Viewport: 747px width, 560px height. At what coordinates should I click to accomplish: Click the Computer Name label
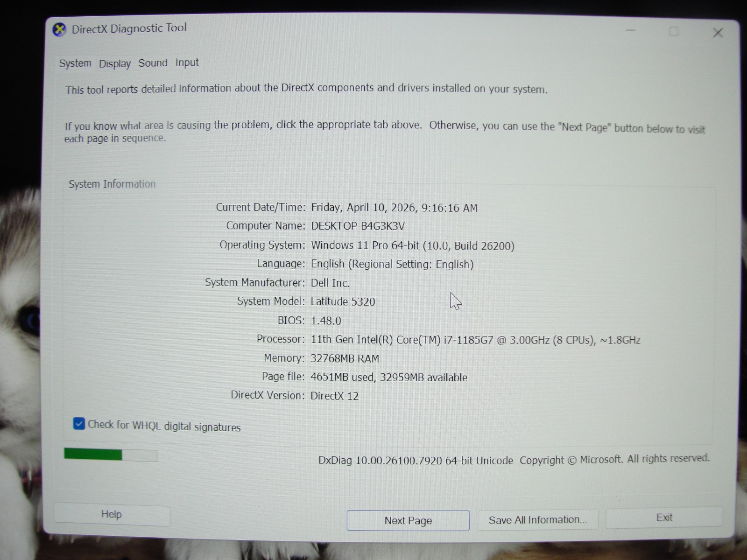coord(266,226)
